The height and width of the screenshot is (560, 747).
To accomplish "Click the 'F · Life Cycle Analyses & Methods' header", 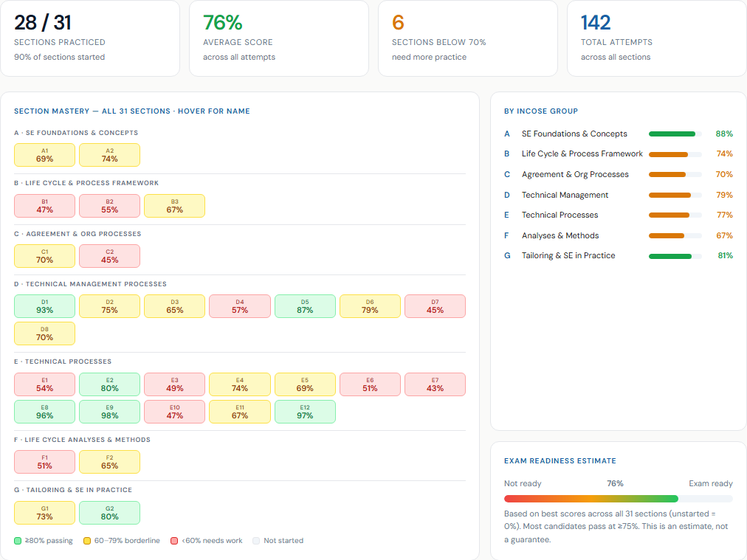I will (82, 440).
